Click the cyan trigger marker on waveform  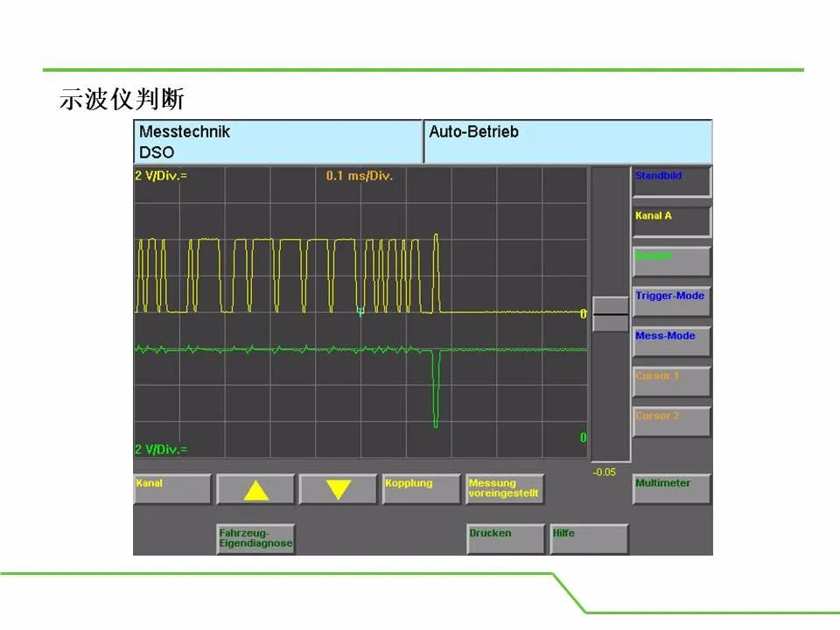(x=360, y=311)
